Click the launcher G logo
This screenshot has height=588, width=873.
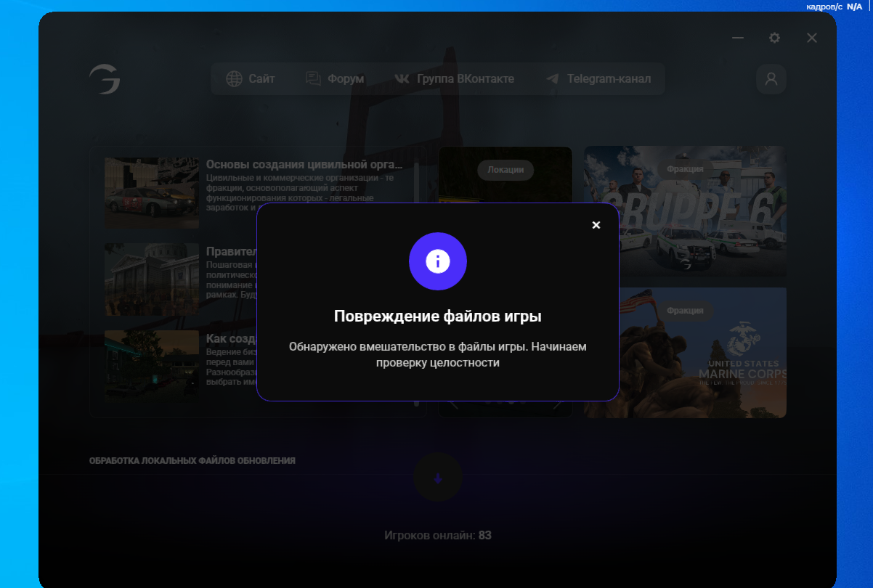click(x=105, y=79)
